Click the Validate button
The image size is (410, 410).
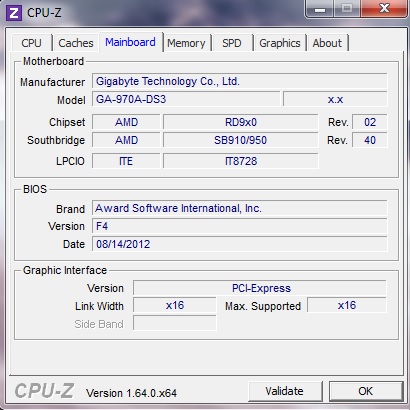(x=285, y=391)
